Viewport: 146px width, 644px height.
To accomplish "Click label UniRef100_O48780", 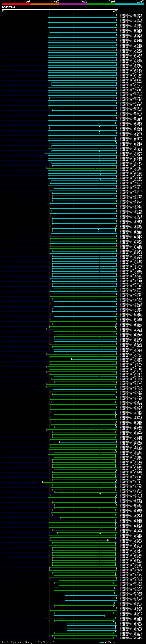I will (x=131, y=60).
